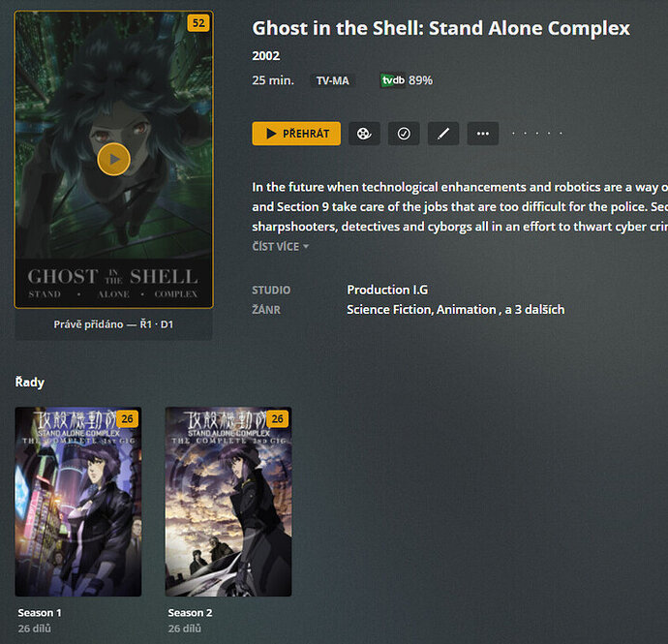Click the 26 badge on Season 2 poster
This screenshot has width=668, height=644.
pyautogui.click(x=277, y=419)
